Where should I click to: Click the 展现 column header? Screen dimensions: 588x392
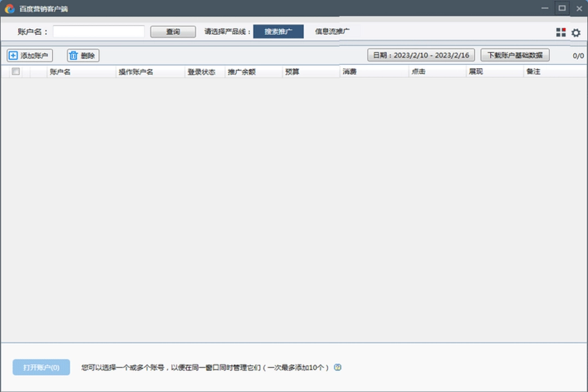point(475,71)
